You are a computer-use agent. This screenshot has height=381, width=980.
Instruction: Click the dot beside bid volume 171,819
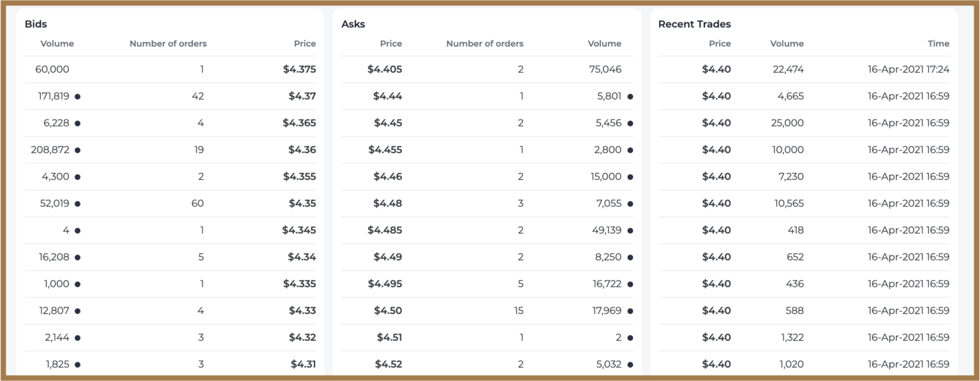coord(77,96)
